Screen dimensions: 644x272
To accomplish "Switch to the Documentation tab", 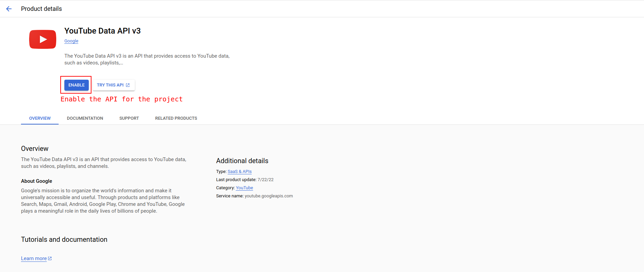I will 85,118.
